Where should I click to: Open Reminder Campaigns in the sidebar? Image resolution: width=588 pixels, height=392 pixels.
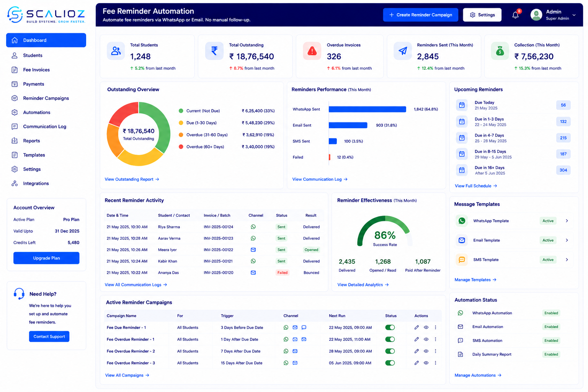point(46,98)
